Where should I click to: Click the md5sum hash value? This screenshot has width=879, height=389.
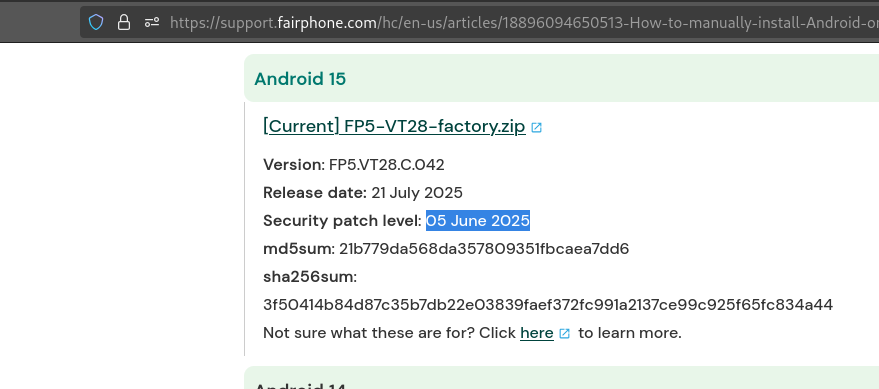[484, 249]
